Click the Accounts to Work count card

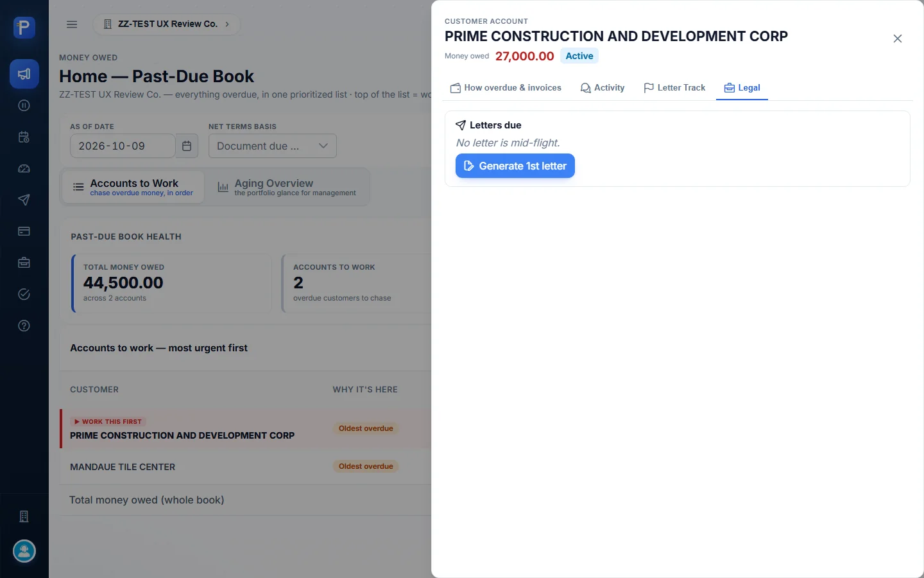[x=357, y=283]
